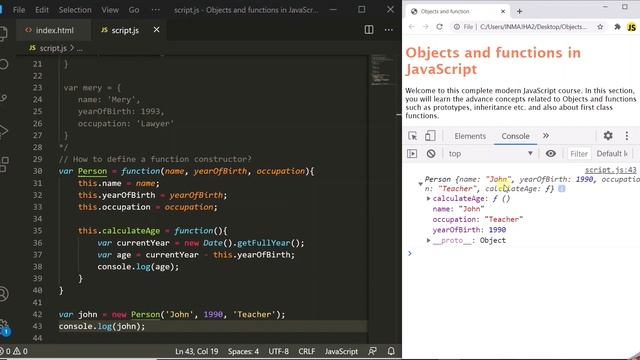Viewport: 640px width, 360px height.
Task: Open notifications bell in status bar
Action: [x=391, y=351]
